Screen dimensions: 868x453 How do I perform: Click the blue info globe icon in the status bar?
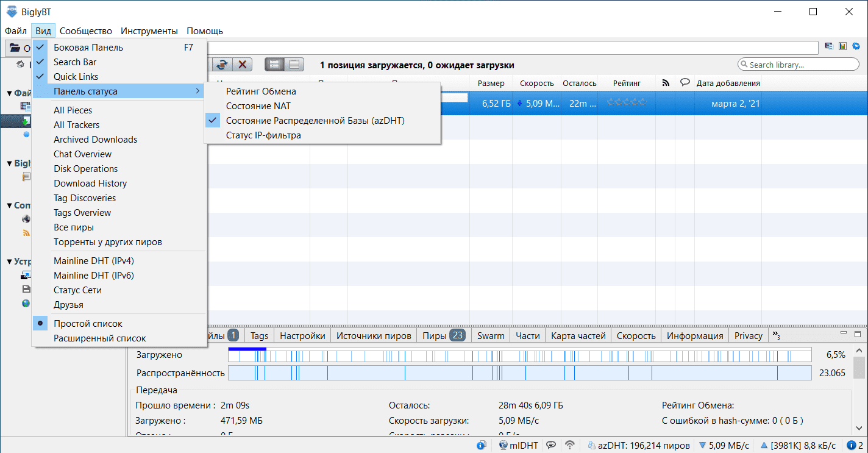coord(482,445)
